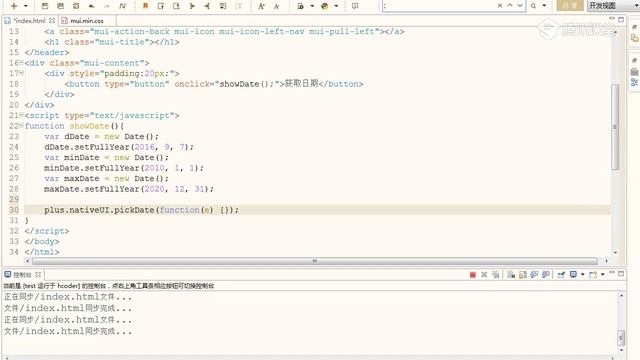Viewport: 640px width, 360px height.
Task: Collapse the function fold on line 22
Action: pyautogui.click(x=21, y=126)
